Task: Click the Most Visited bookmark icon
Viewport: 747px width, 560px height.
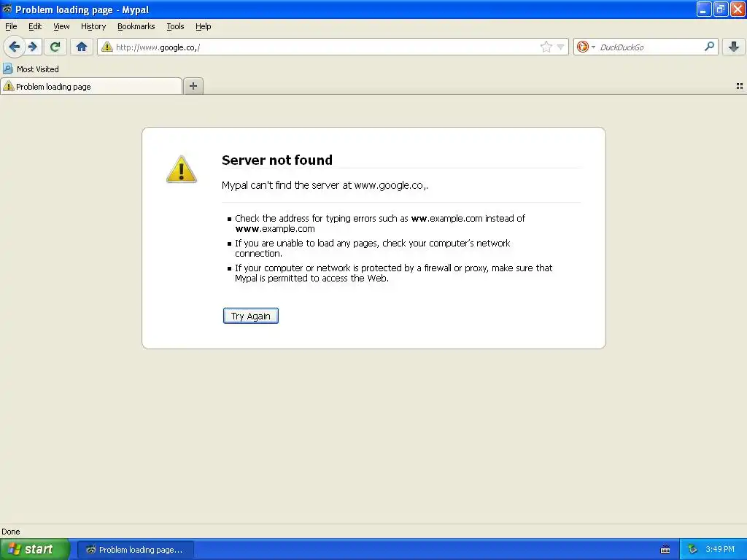Action: pyautogui.click(x=7, y=69)
